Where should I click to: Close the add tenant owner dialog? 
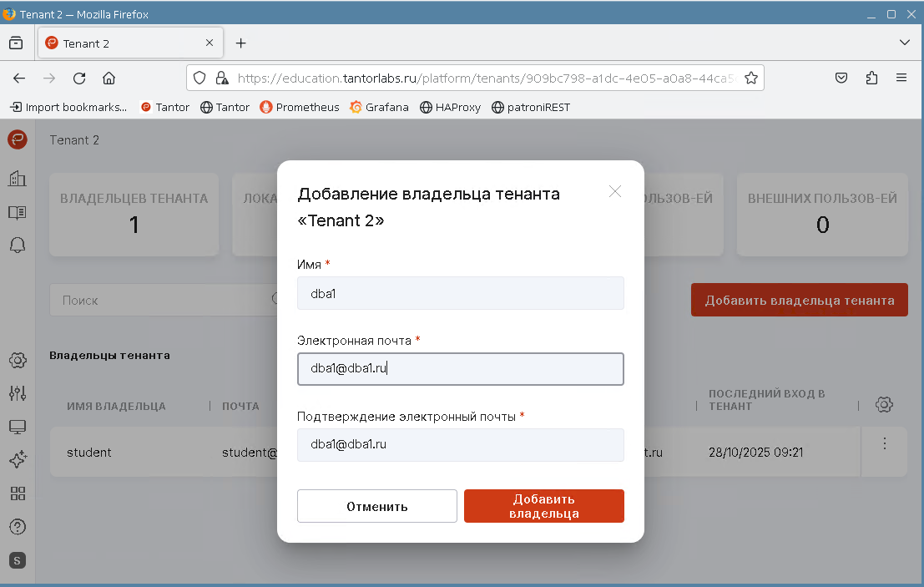click(615, 191)
